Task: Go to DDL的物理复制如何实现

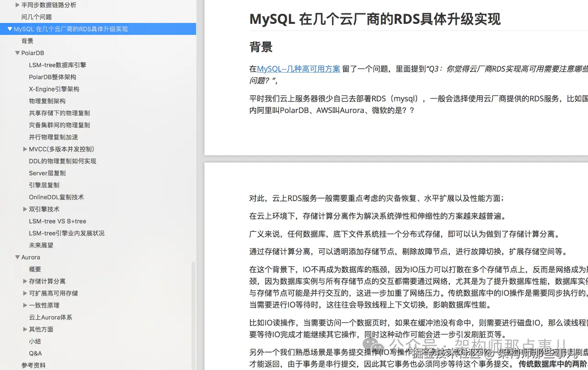Action: [x=62, y=161]
